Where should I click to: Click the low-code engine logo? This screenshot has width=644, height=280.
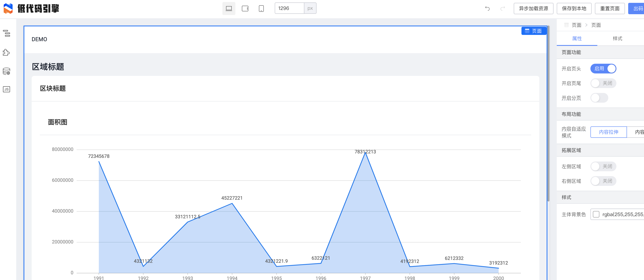click(31, 9)
